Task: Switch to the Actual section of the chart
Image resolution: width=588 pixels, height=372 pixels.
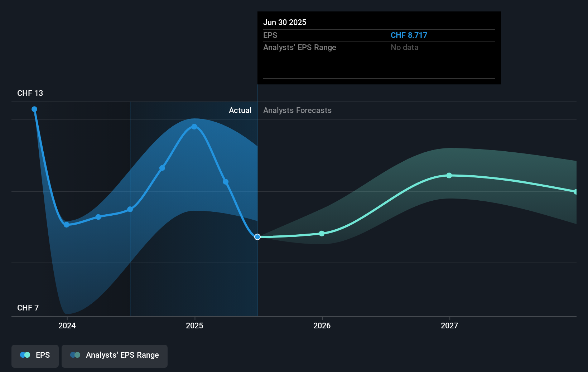Action: click(240, 111)
